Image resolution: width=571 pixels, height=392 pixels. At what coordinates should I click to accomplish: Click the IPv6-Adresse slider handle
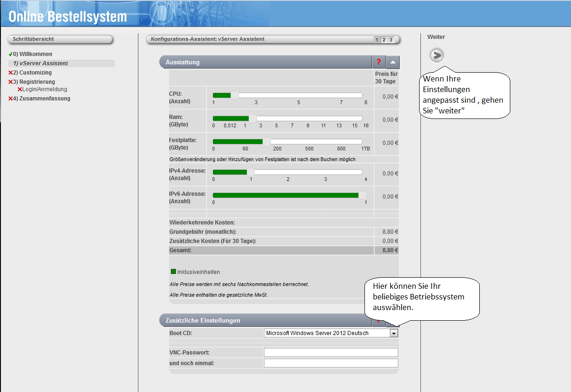coord(362,195)
